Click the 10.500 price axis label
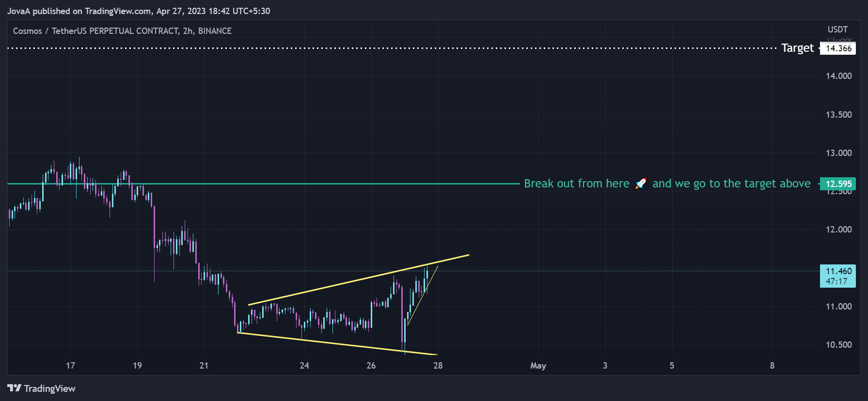 tap(838, 345)
